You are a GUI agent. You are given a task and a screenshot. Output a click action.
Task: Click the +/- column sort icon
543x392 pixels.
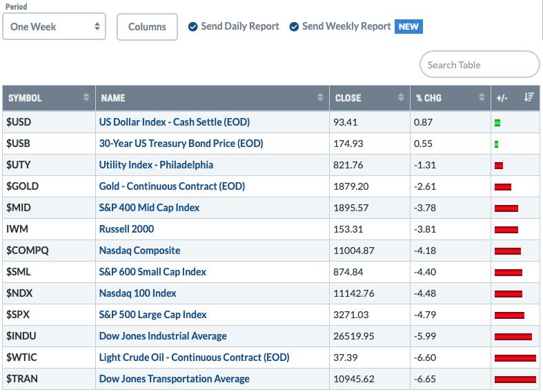529,97
